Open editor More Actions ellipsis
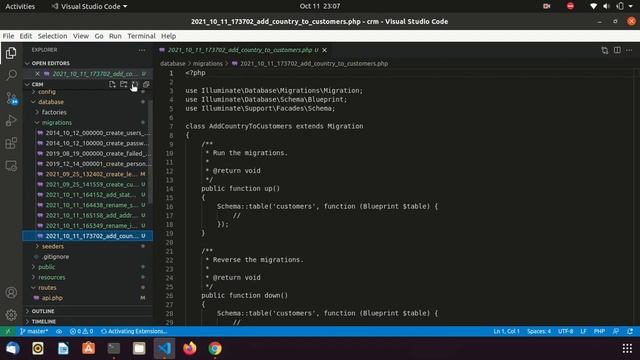Screen dimensions: 640x360 (629, 50)
